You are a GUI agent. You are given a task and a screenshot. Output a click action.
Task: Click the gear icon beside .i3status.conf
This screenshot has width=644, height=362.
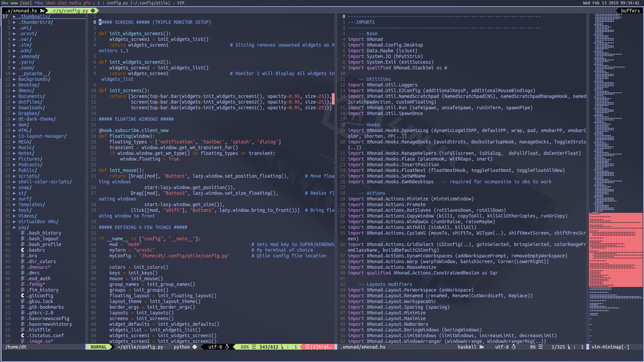point(22,336)
